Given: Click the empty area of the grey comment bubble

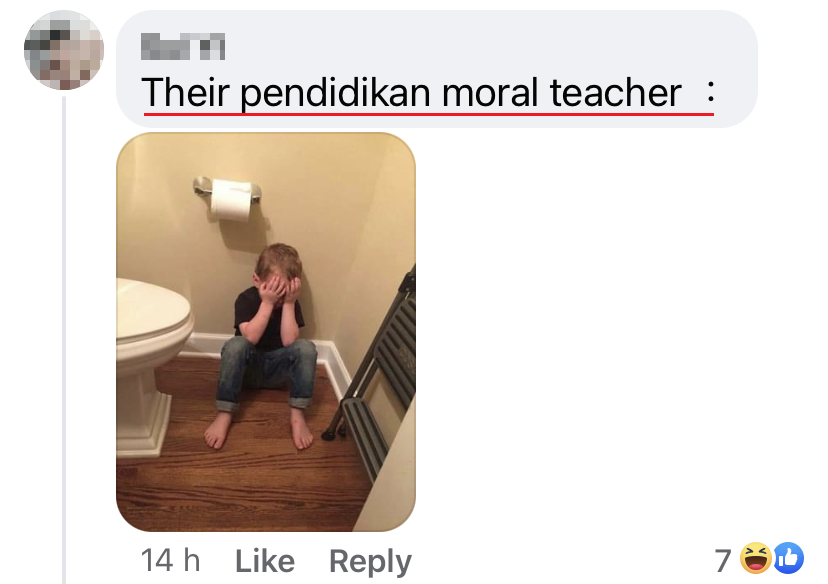Looking at the screenshot, I should 475,45.
